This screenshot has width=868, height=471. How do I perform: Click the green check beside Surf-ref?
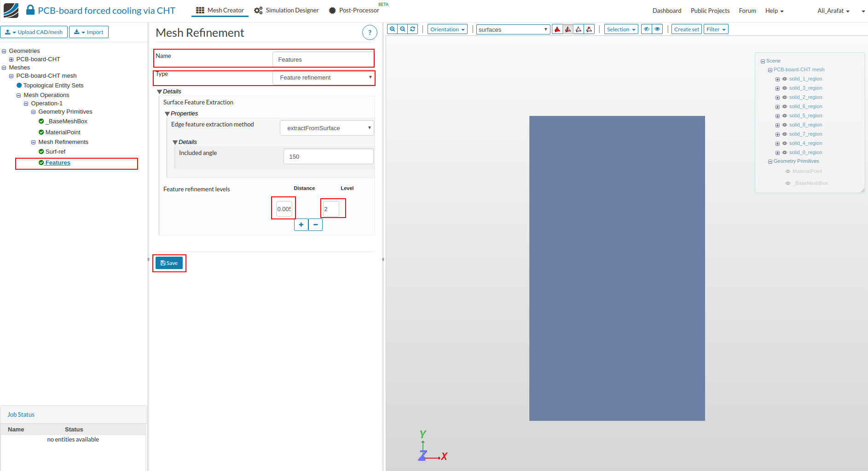41,152
